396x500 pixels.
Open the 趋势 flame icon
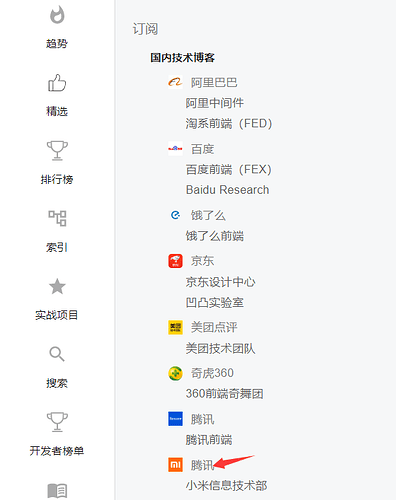[57, 15]
